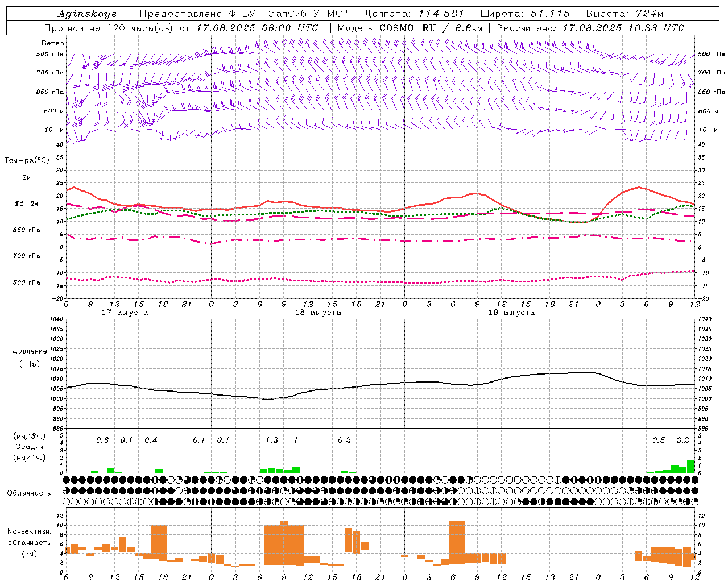Click the 3.2 precipitation amount value
Viewport: 728px width, 582px height.
[x=682, y=440]
